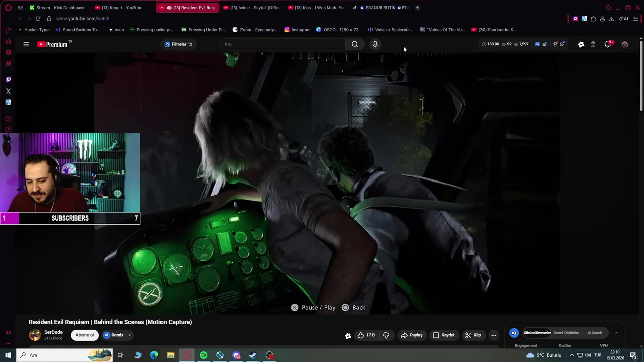Subscribe with the Abone ol button
Viewport: 644px width, 362px height.
click(x=85, y=335)
